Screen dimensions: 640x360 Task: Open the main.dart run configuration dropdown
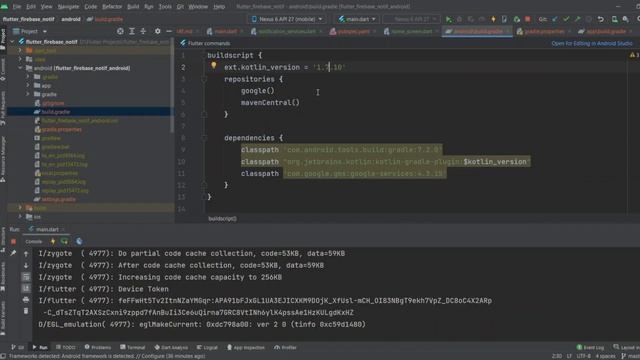(357, 19)
